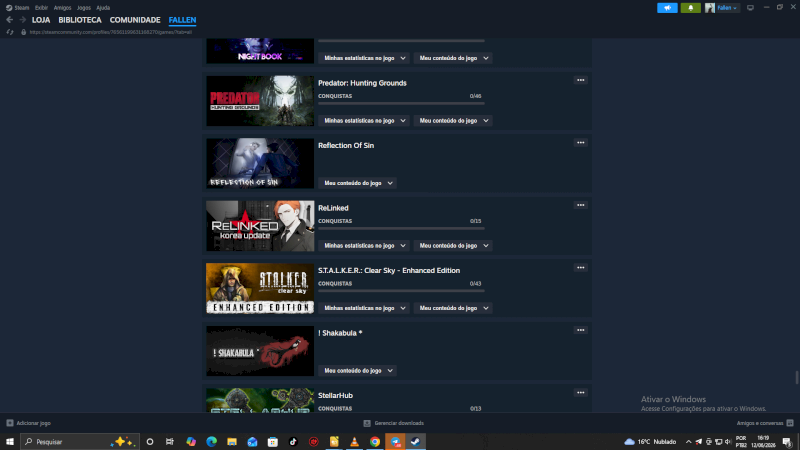The width and height of the screenshot is (800, 450).
Task: Open the Jogos menu
Action: 84,8
